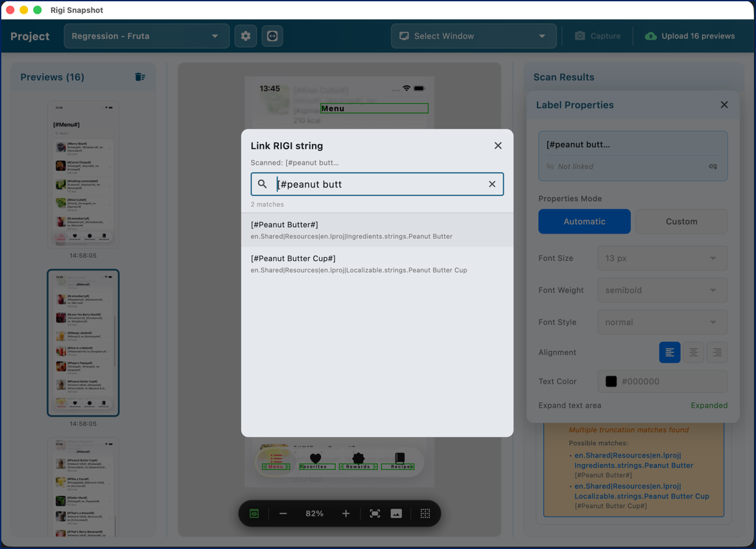Select Automatic properties mode
Viewport: 756px width, 549px height.
tap(584, 221)
